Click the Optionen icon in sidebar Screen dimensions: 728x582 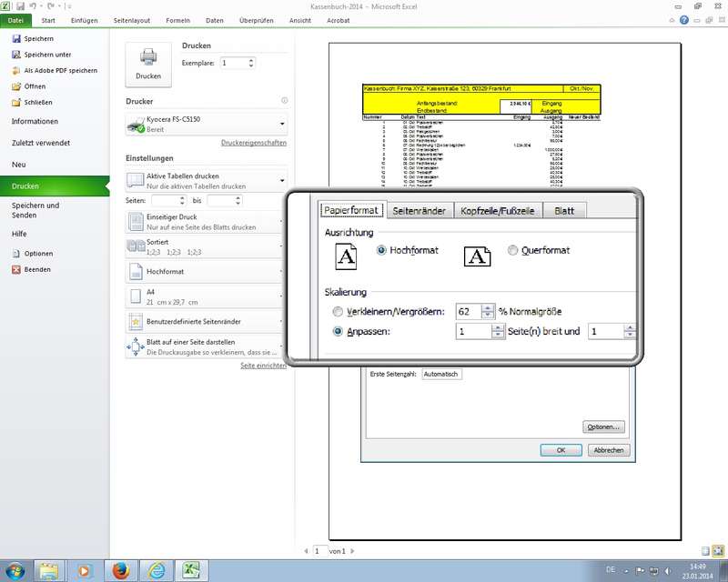(x=16, y=254)
